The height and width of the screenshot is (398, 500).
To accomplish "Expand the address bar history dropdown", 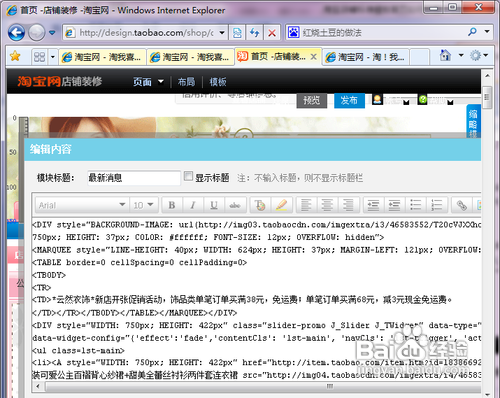I will coord(222,33).
